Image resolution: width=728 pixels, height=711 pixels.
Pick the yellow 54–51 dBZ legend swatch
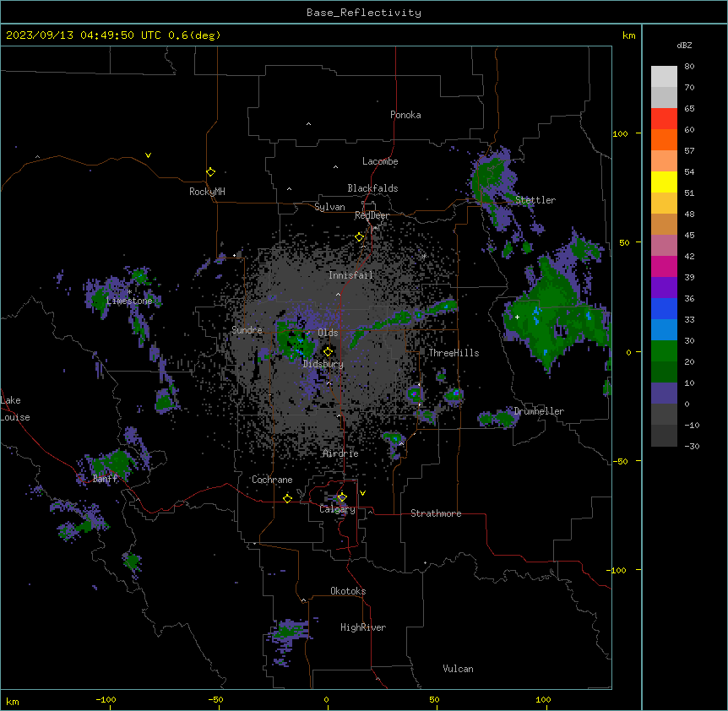click(664, 182)
